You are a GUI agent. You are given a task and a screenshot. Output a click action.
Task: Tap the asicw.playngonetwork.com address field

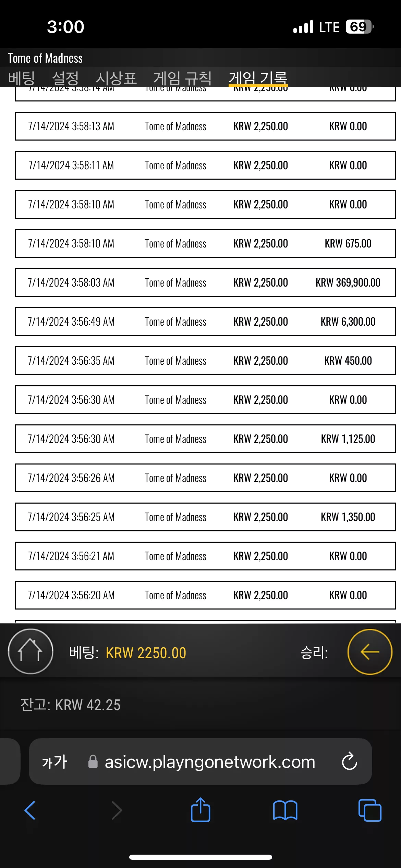pos(200,761)
